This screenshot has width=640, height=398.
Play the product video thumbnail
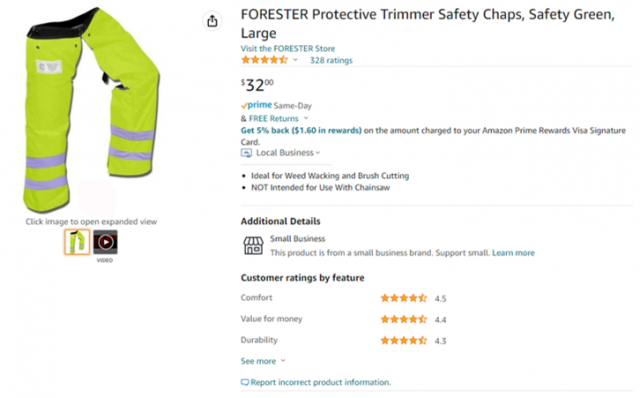(105, 242)
